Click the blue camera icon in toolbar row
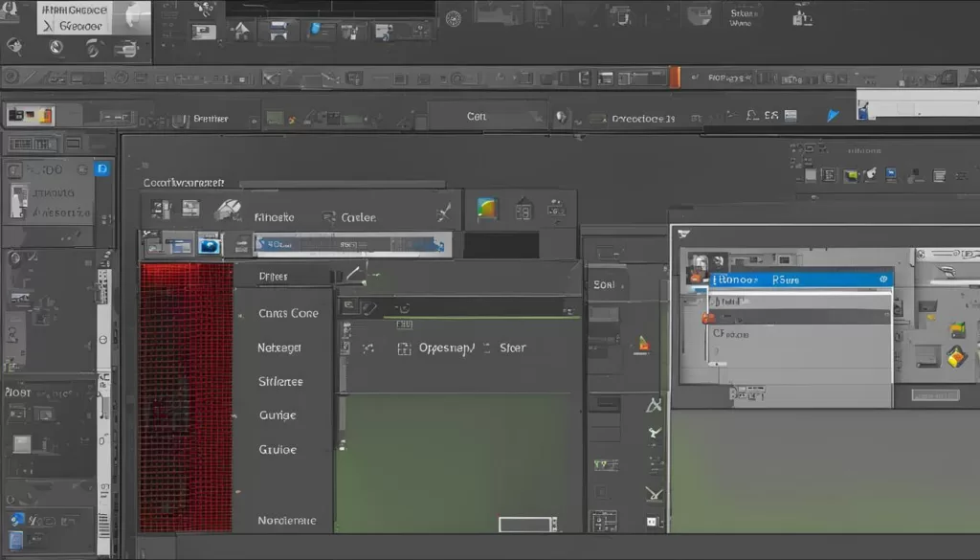This screenshot has width=980, height=560. coord(208,246)
